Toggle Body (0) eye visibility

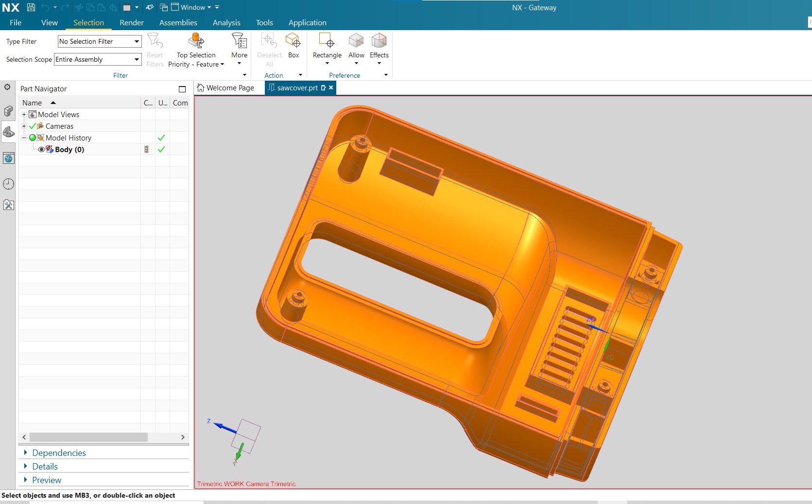tap(41, 149)
